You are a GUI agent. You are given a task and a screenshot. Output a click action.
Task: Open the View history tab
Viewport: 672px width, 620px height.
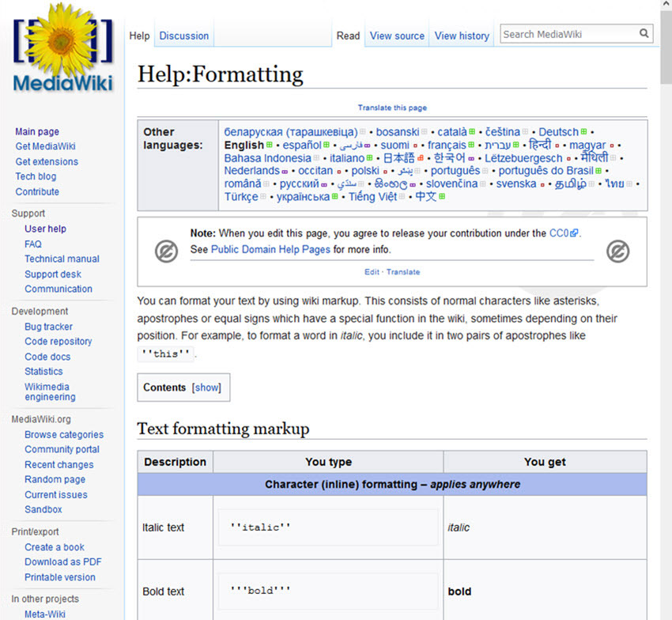(461, 35)
